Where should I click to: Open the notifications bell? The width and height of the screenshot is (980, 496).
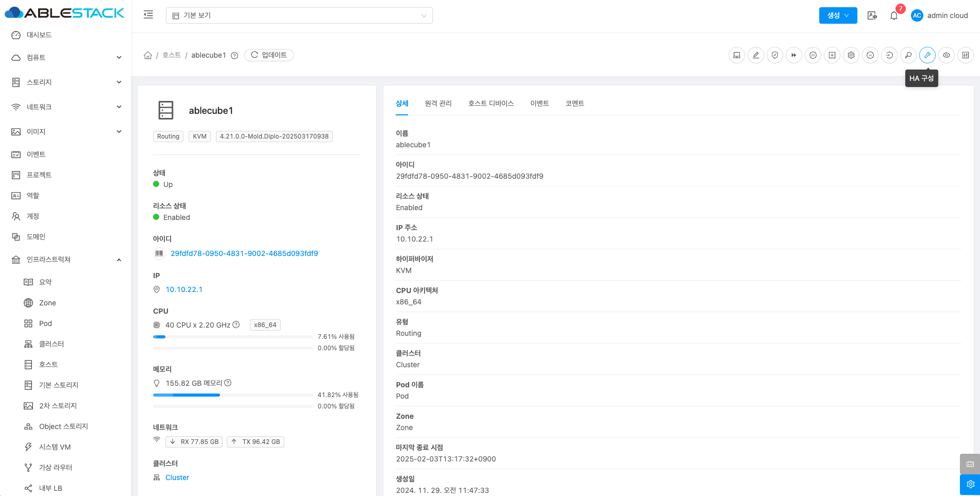click(894, 15)
